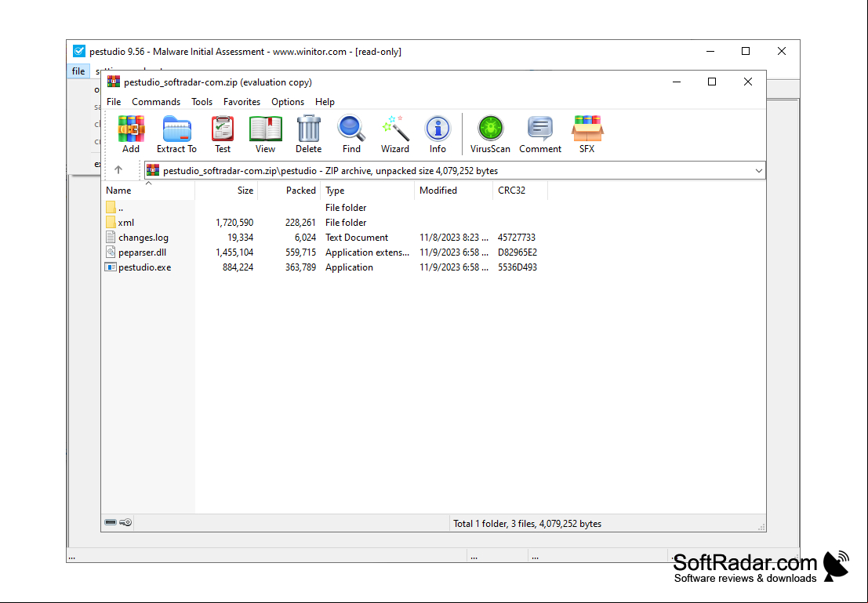Viewport: 868px width, 603px height.
Task: Select the changes.log file icon
Action: (x=111, y=237)
